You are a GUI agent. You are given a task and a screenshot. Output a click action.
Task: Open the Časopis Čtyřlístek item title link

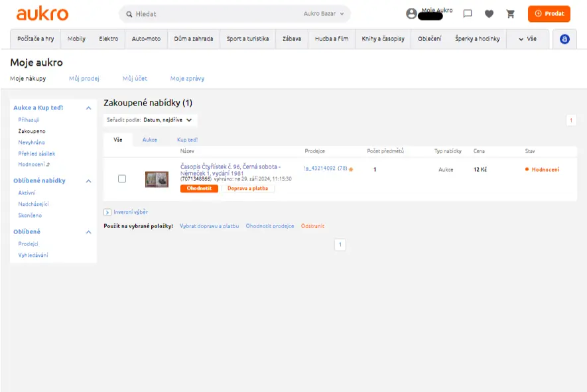(231, 170)
